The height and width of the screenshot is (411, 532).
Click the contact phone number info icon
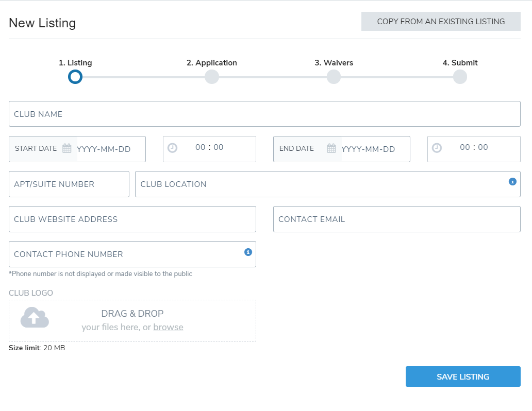[x=248, y=252]
